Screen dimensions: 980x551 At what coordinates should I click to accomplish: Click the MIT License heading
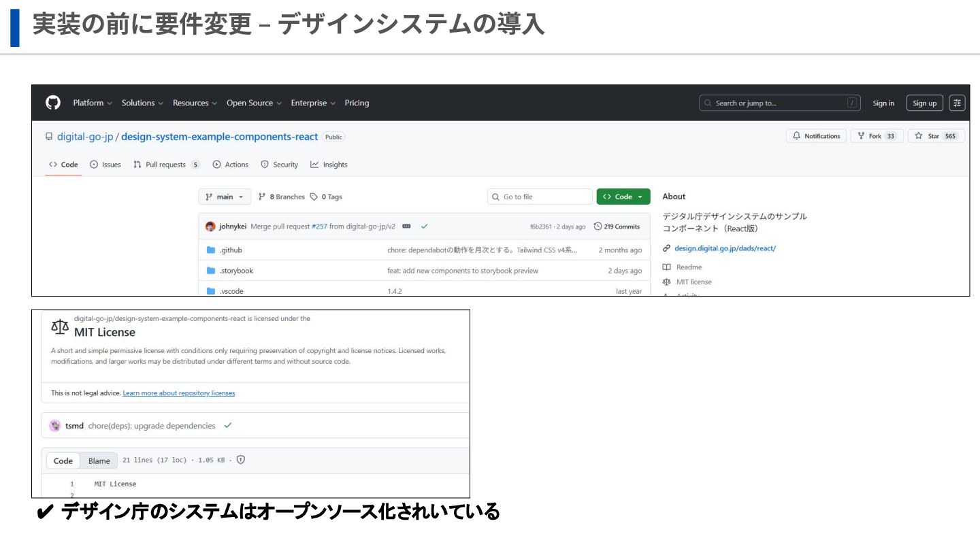pos(105,332)
